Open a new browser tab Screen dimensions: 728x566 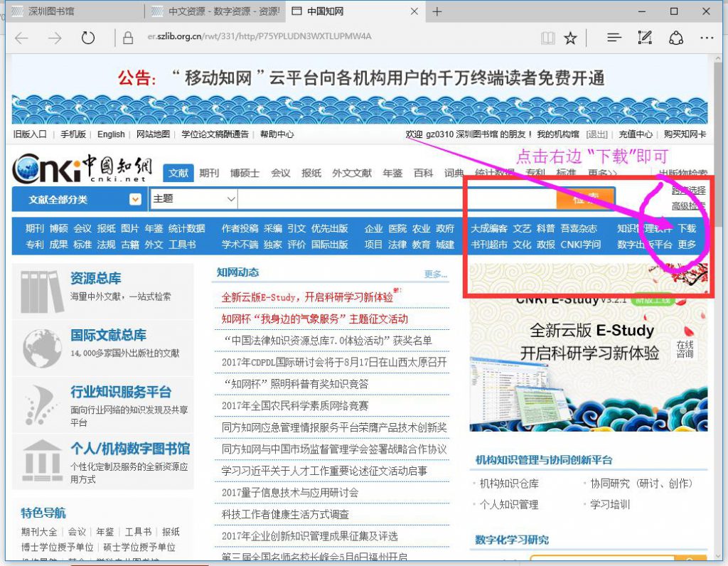pyautogui.click(x=437, y=11)
